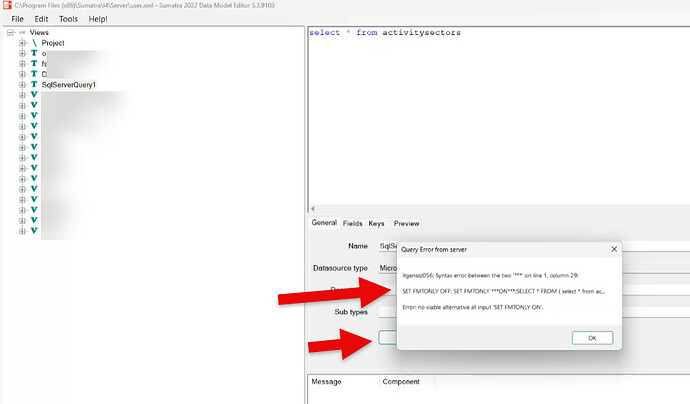Image resolution: width=690 pixels, height=404 pixels.
Task: Expand the Project tree node
Action: click(21, 43)
